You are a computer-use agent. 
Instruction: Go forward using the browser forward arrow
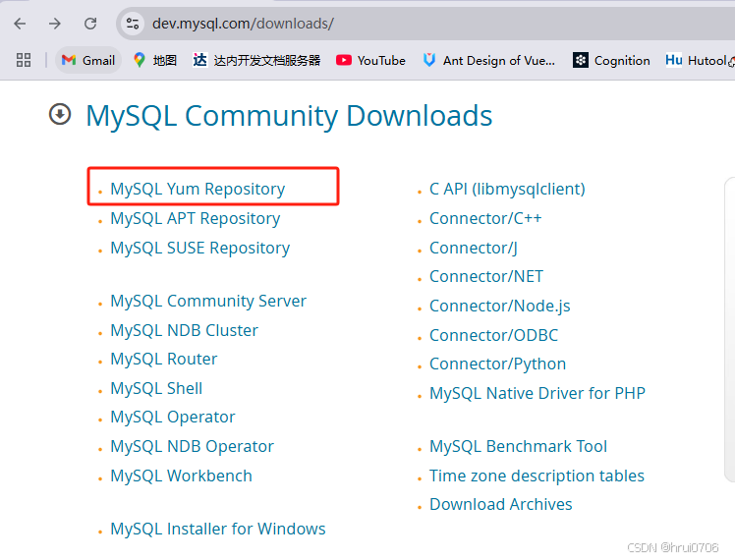coord(55,24)
